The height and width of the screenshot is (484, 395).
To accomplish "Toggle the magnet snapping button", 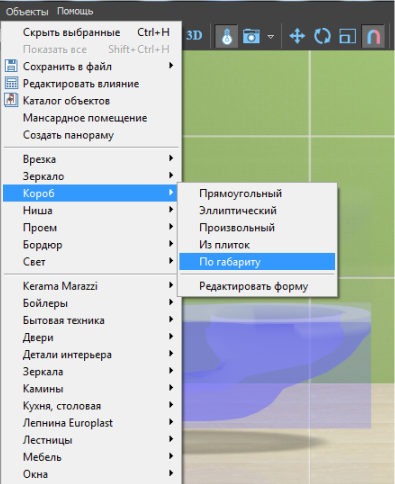I will click(373, 36).
